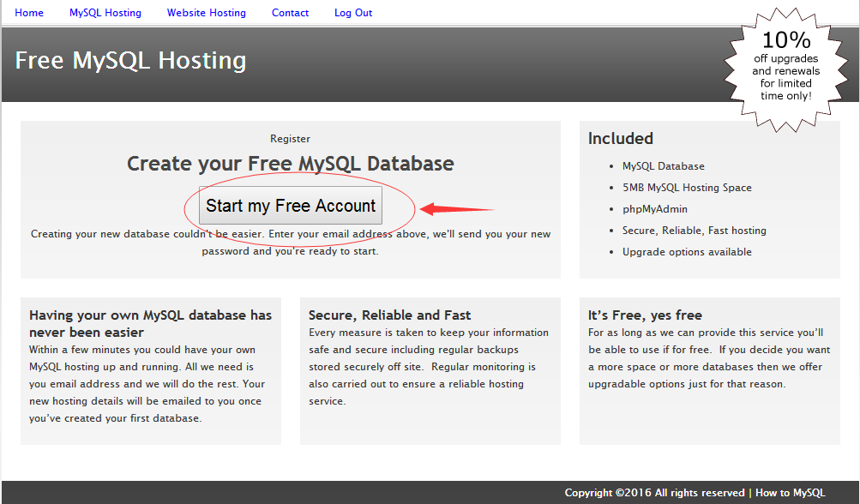Click How to MySQL footer link
This screenshot has width=860, height=504.
tap(790, 493)
